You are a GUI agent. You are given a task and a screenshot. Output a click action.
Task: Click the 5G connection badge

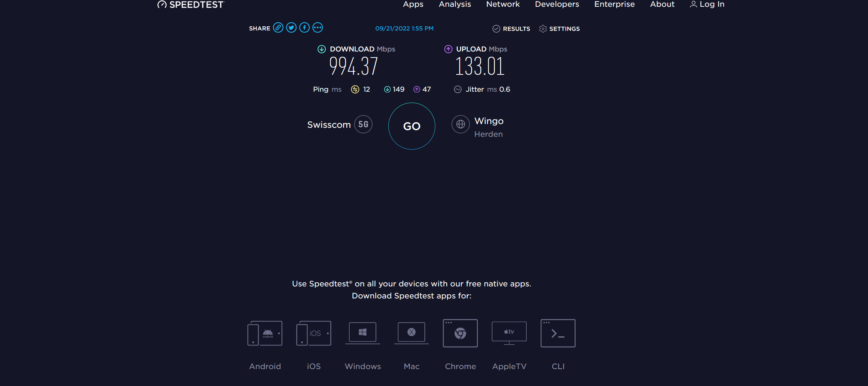[363, 124]
